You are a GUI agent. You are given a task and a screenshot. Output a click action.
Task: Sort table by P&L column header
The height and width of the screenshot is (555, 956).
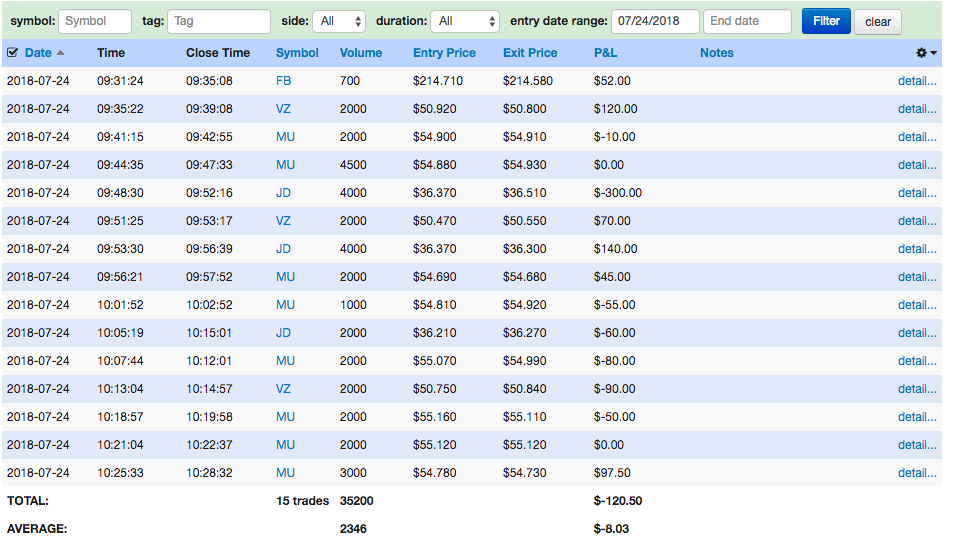click(605, 53)
